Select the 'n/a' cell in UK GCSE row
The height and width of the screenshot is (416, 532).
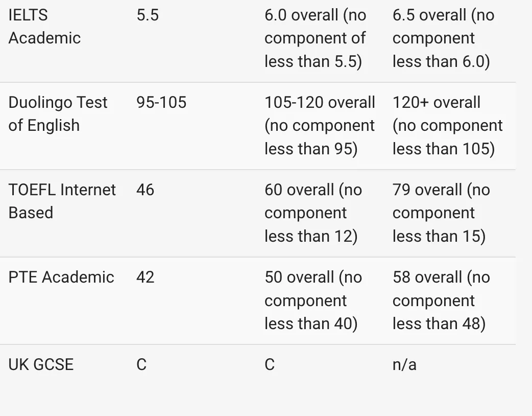tap(404, 364)
